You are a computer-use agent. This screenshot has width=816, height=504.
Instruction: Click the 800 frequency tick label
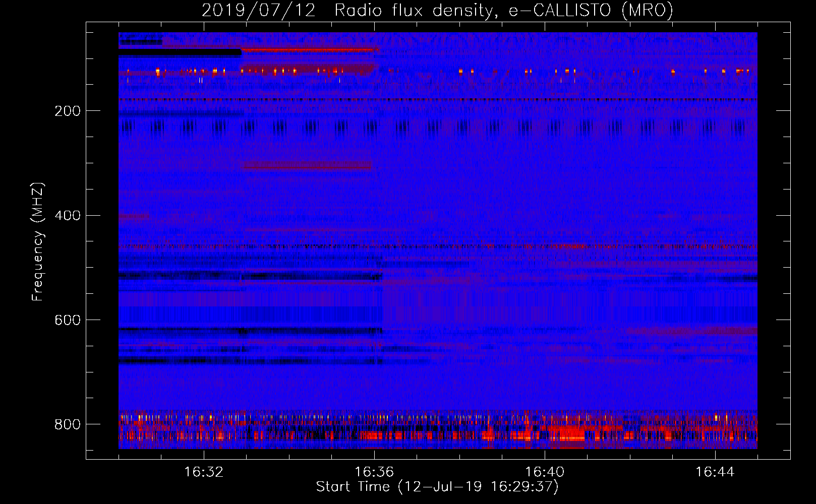[68, 424]
